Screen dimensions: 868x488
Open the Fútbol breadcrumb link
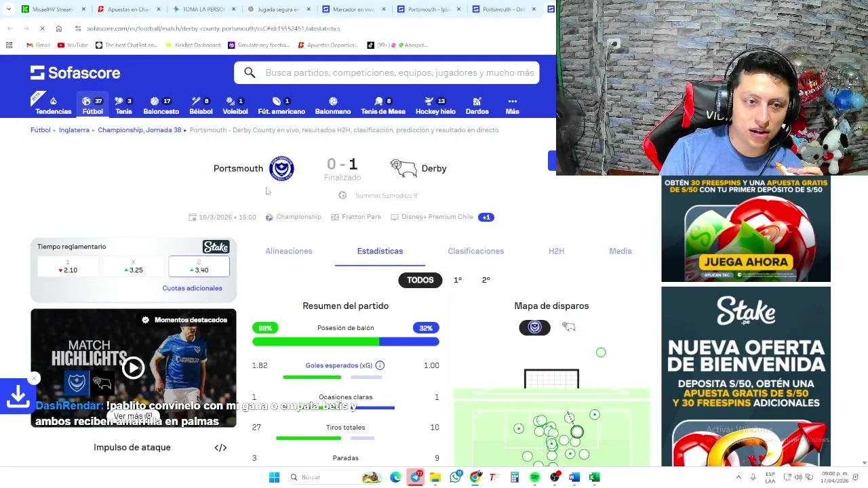tap(40, 129)
